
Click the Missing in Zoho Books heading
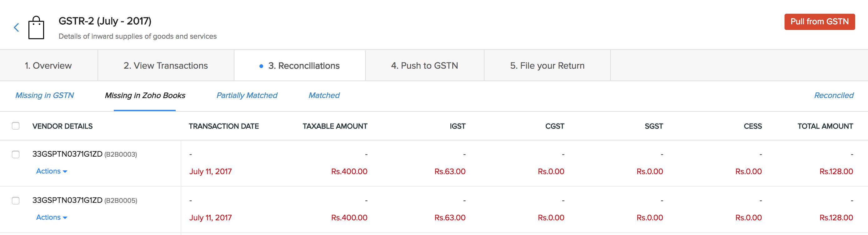[x=145, y=95]
